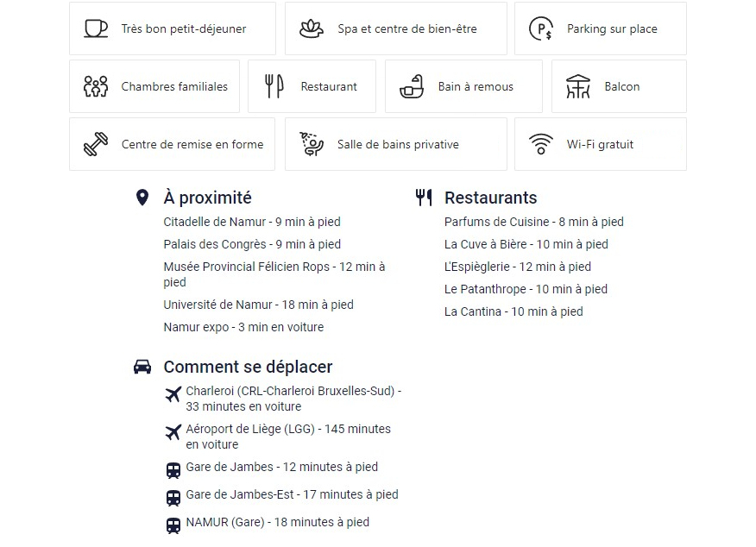Click the location pin next to À proximité
This screenshot has width=756, height=547.
142,198
